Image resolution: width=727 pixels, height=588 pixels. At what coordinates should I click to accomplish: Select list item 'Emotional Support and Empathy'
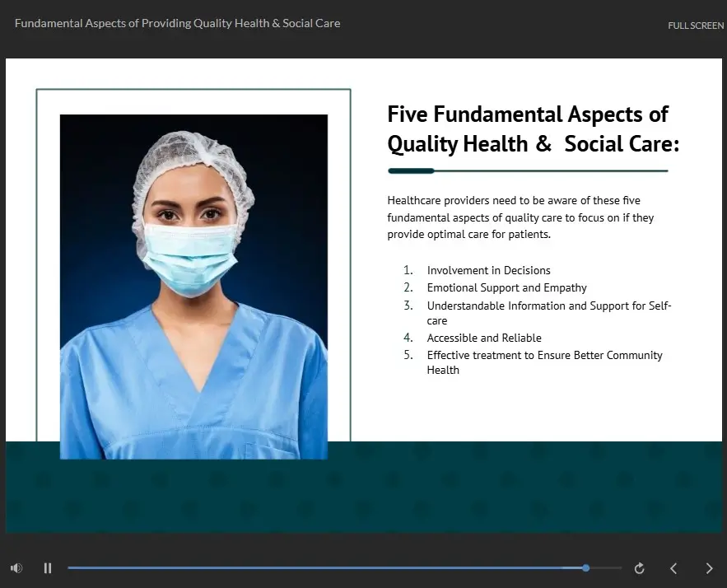(x=507, y=287)
